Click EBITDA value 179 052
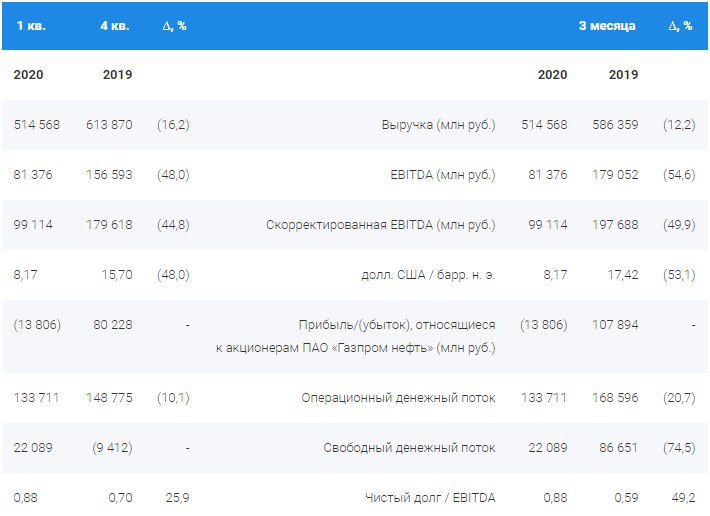 (x=615, y=175)
